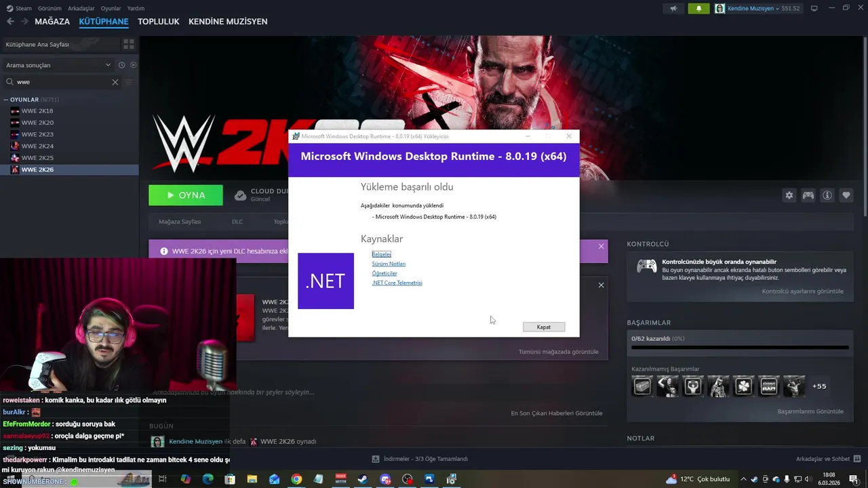Image resolution: width=868 pixels, height=488 pixels.
Task: Go back with the Steam navigation arrow
Action: click(x=10, y=22)
